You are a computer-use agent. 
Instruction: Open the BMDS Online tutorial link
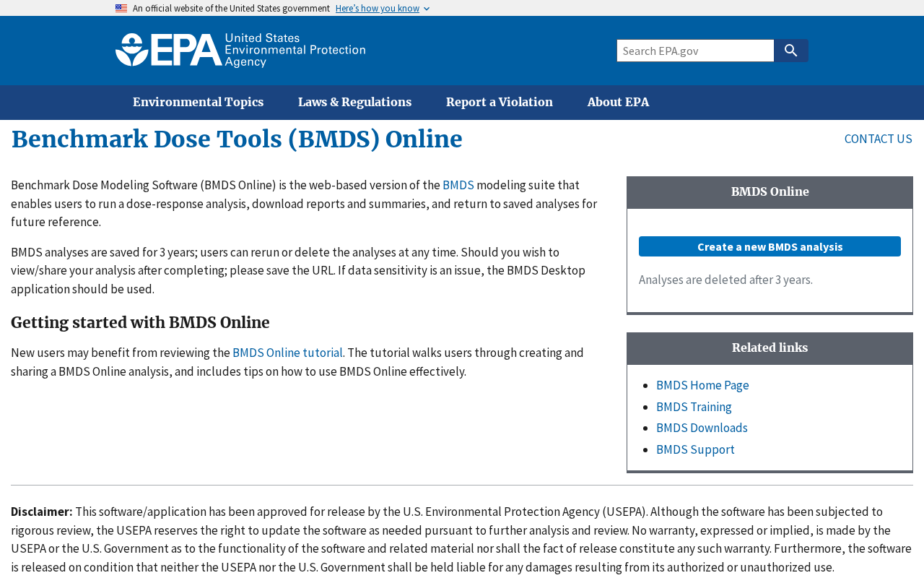287,353
